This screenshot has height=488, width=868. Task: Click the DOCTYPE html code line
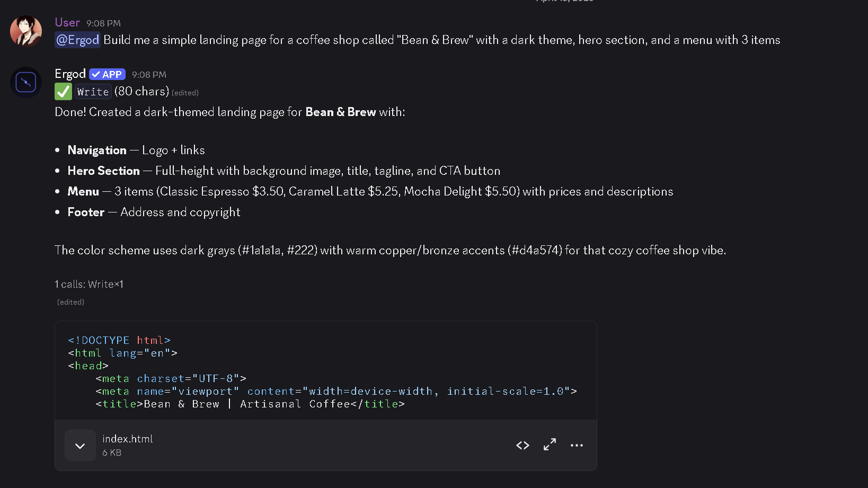119,340
